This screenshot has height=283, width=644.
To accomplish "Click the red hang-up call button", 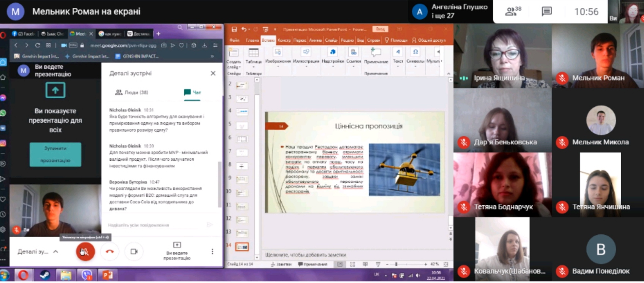I will coord(110,252).
